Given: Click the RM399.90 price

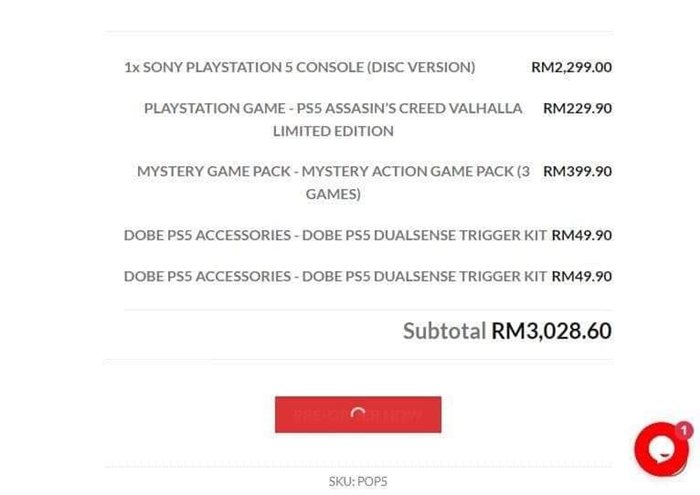Looking at the screenshot, I should [x=577, y=171].
